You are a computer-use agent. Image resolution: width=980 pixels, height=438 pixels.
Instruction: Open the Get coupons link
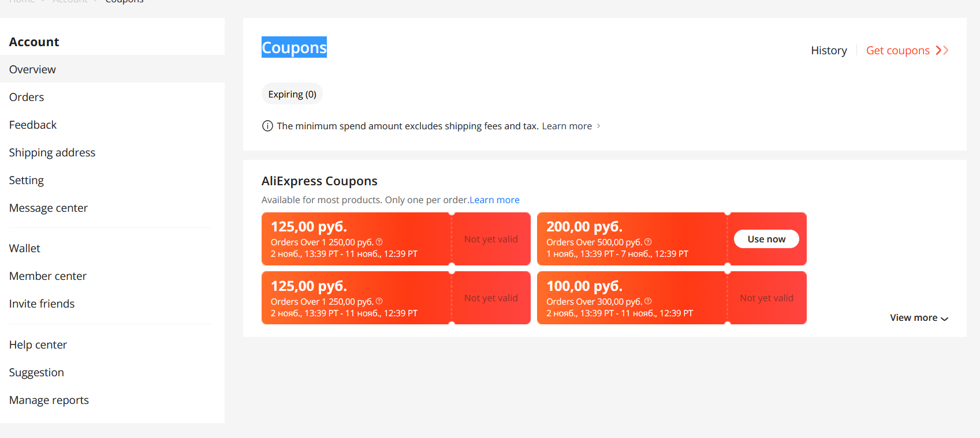[x=898, y=50]
